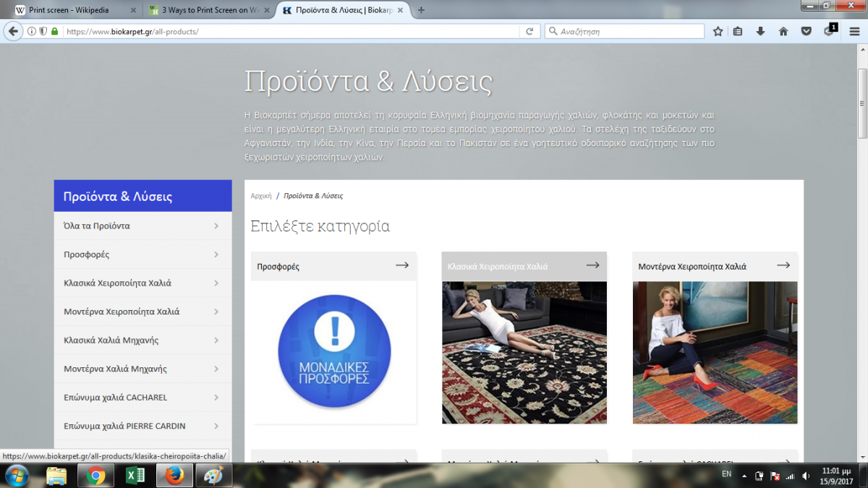Open Excel from the taskbar

(135, 476)
